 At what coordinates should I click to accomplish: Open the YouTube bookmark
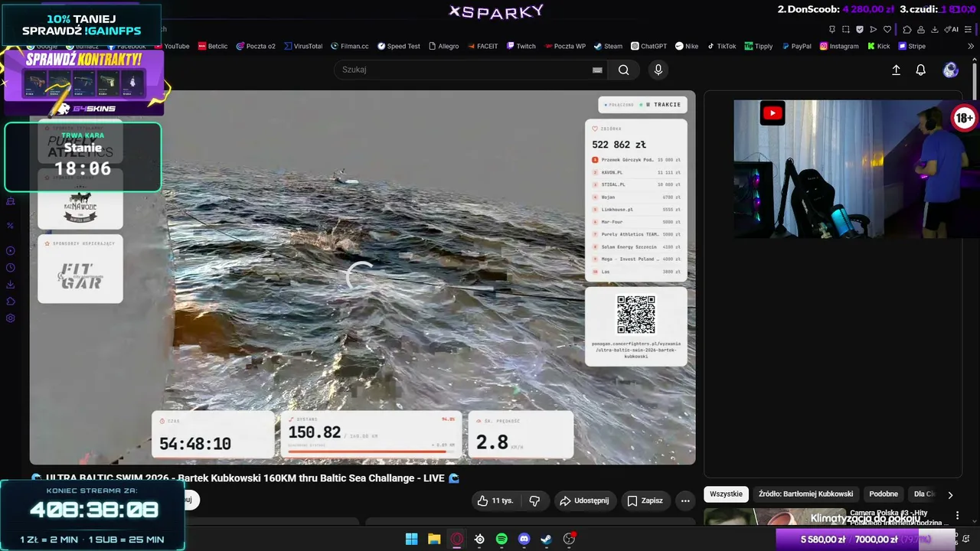171,46
